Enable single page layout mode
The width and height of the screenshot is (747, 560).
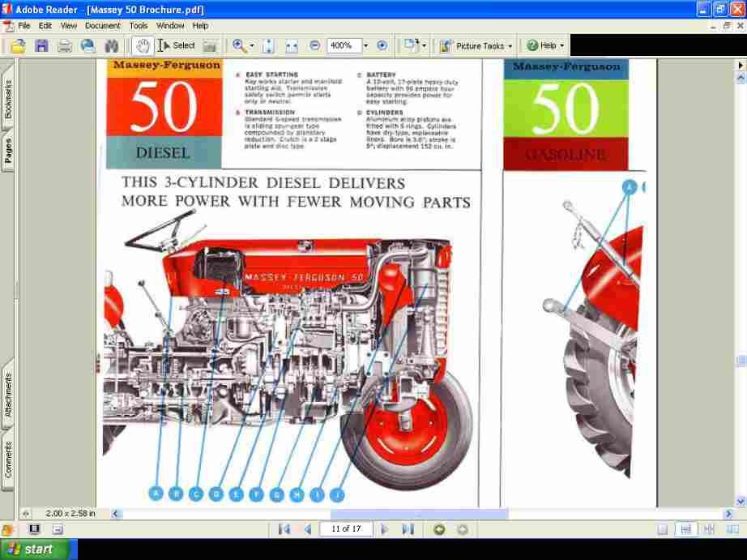pyautogui.click(x=663, y=528)
